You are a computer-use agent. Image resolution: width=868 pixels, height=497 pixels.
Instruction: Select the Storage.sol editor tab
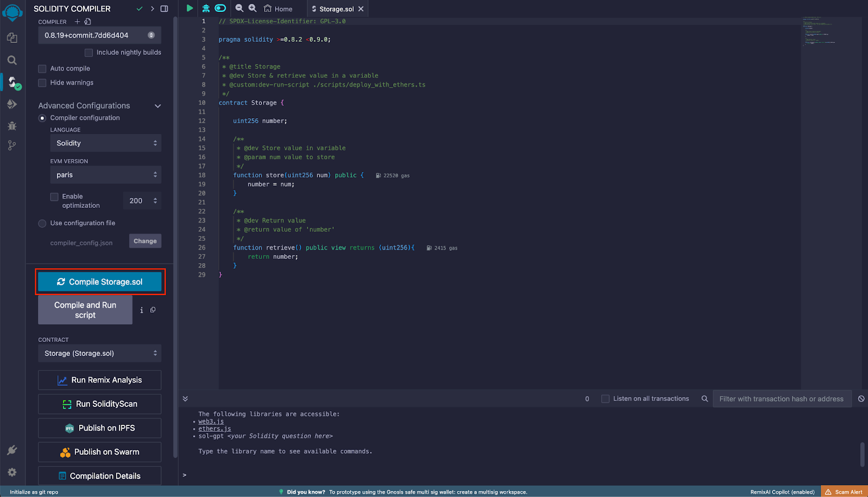click(336, 9)
